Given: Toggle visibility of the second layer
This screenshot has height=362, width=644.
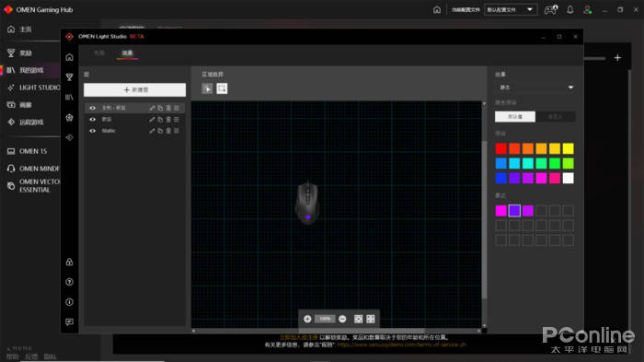Looking at the screenshot, I should point(92,120).
